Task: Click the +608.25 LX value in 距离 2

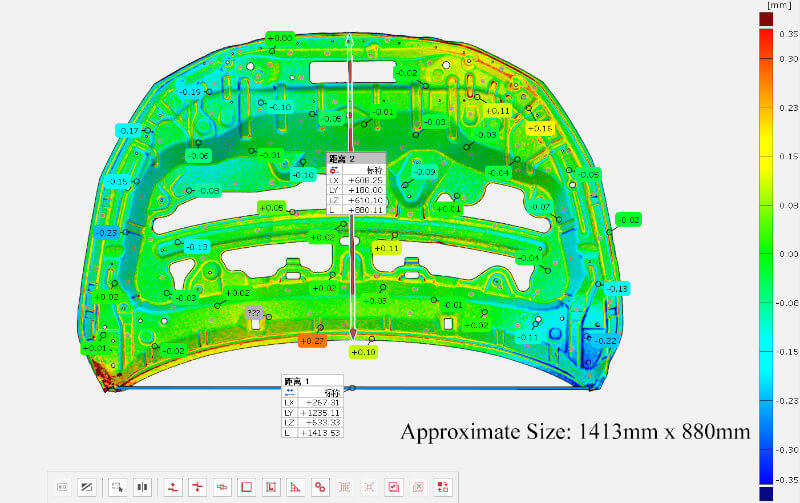Action: tap(365, 180)
